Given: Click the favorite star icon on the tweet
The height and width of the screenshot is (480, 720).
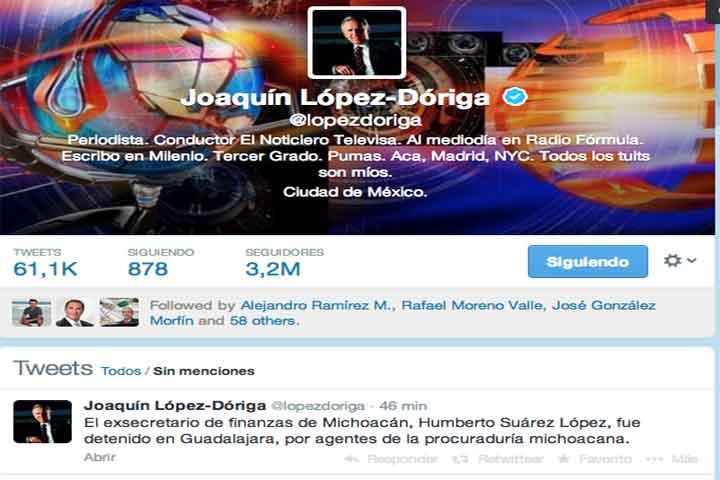Looking at the screenshot, I should pyautogui.click(x=563, y=458).
